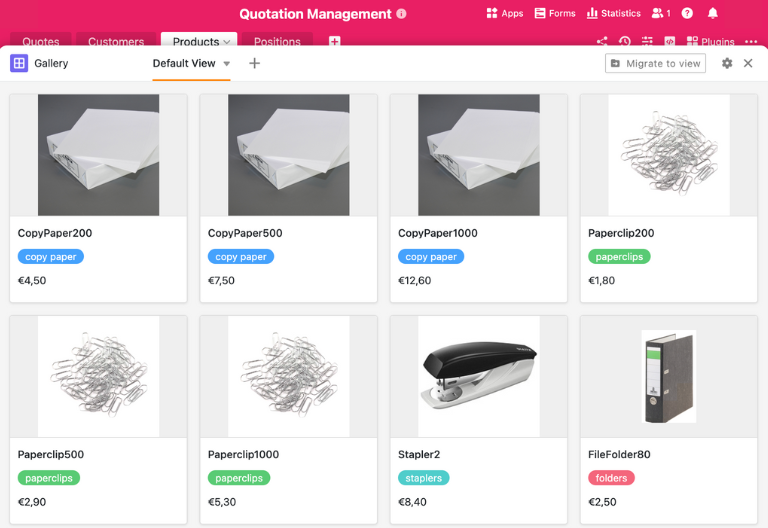Click the Migrate to view button
Viewport: 768px width, 528px height.
pos(655,63)
